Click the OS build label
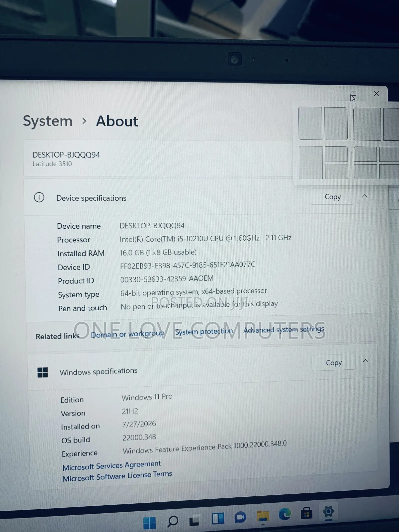Image resolution: width=399 pixels, height=532 pixels. click(76, 440)
